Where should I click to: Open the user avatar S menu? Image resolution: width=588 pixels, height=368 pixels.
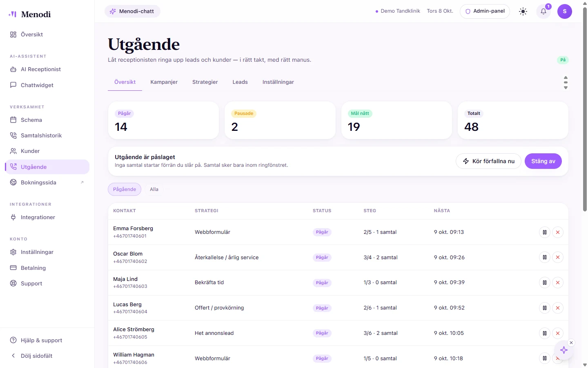[565, 11]
